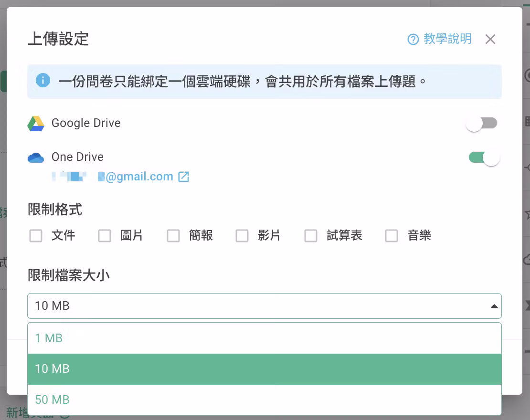Click the Google Drive logo icon
Image resolution: width=530 pixels, height=420 pixels.
(36, 123)
